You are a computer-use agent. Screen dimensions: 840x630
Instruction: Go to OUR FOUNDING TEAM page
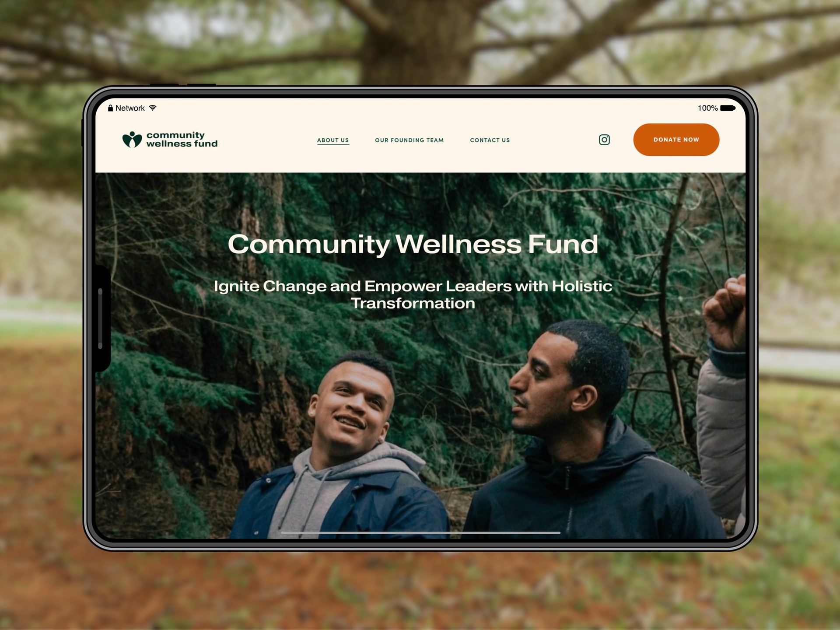[409, 140]
